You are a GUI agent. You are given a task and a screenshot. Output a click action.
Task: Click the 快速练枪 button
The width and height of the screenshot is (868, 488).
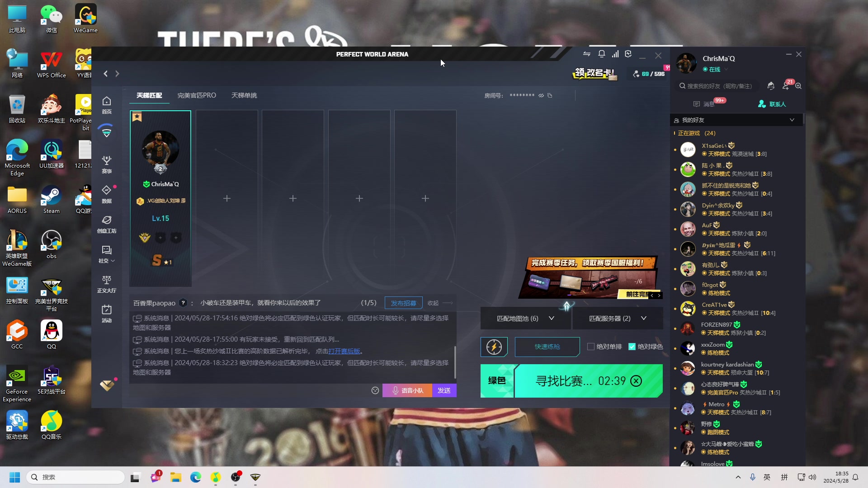pos(547,347)
